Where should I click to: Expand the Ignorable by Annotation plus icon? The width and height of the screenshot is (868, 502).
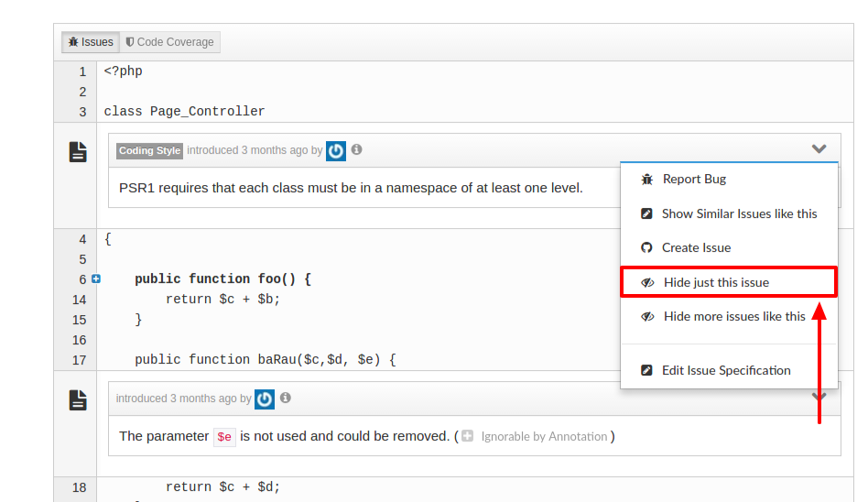click(467, 436)
